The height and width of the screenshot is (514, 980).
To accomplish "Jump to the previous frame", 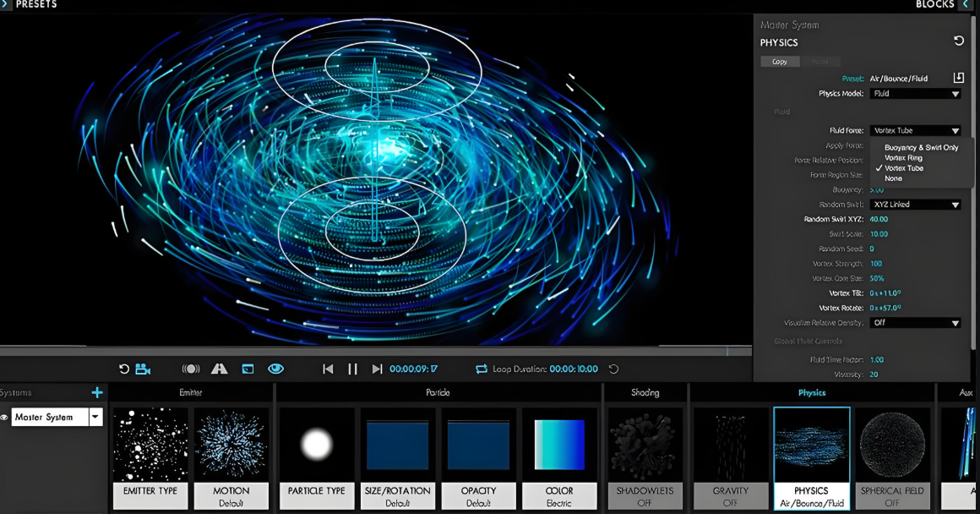I will point(328,369).
